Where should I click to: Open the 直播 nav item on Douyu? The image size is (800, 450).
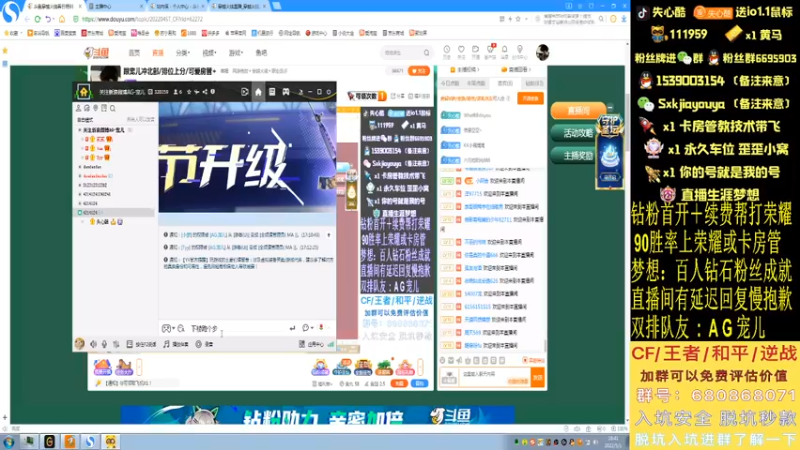(158, 53)
